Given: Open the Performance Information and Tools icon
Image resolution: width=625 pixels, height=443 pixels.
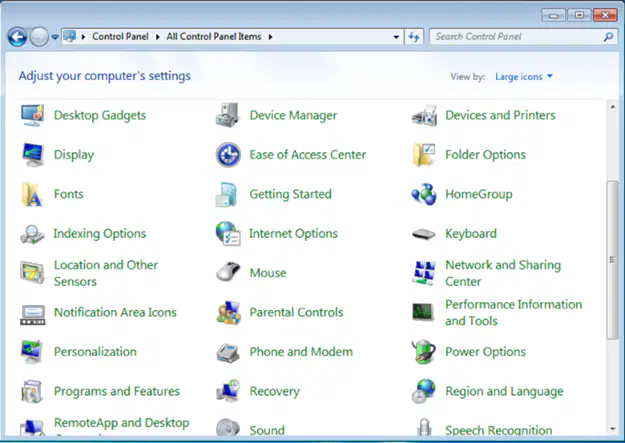Looking at the screenshot, I should click(x=423, y=312).
